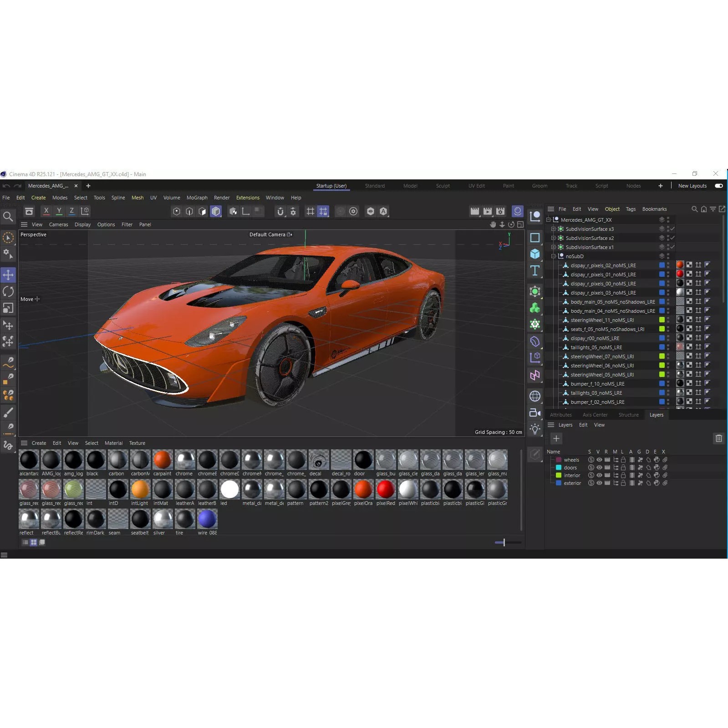Select the bumper_f_10_noMS_LRE object
The height and width of the screenshot is (728, 728).
(x=597, y=384)
